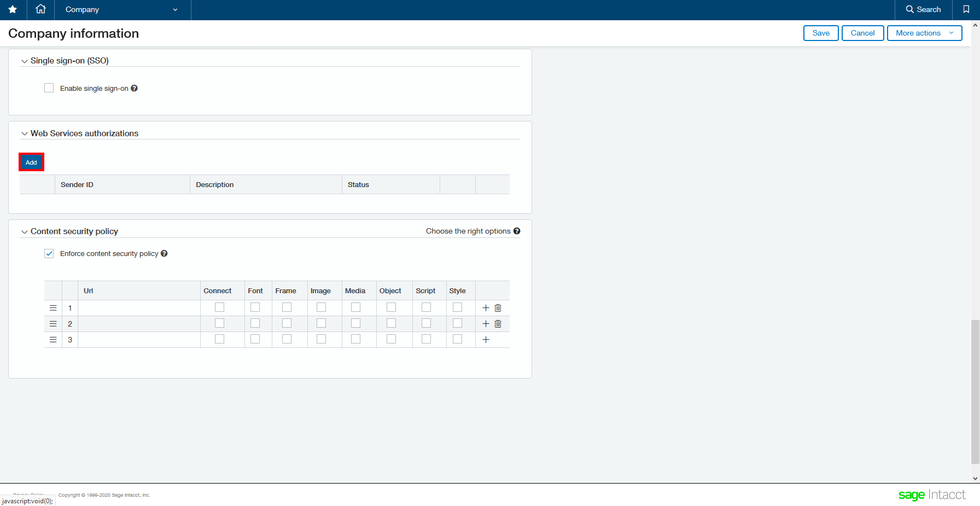
Task: Delete row 2 with trash icon
Action: (x=498, y=324)
